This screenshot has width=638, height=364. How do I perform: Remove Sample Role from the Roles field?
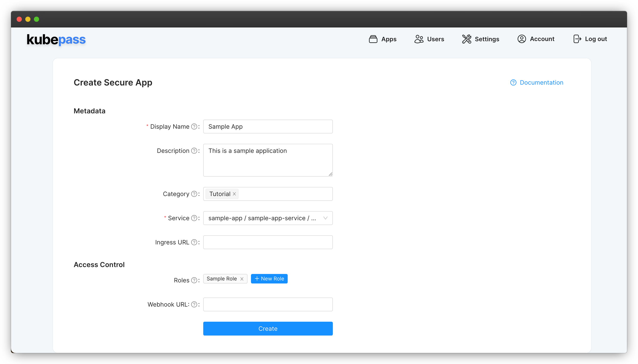[x=242, y=279]
